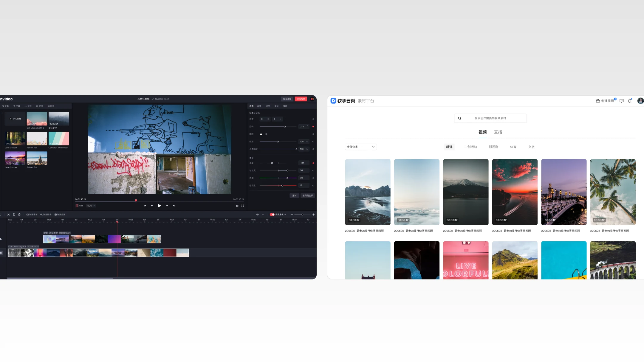Click the search field in 快手云剪
The width and height of the screenshot is (644, 362).
click(x=490, y=118)
